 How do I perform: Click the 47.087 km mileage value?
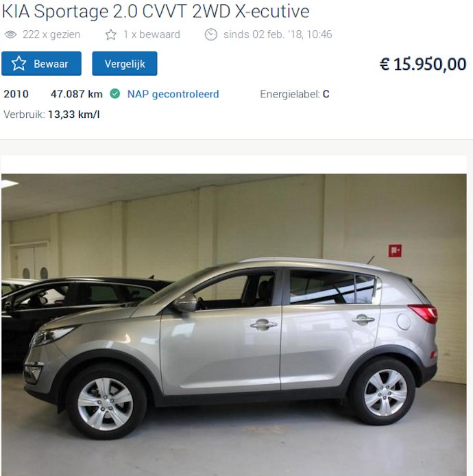(77, 94)
